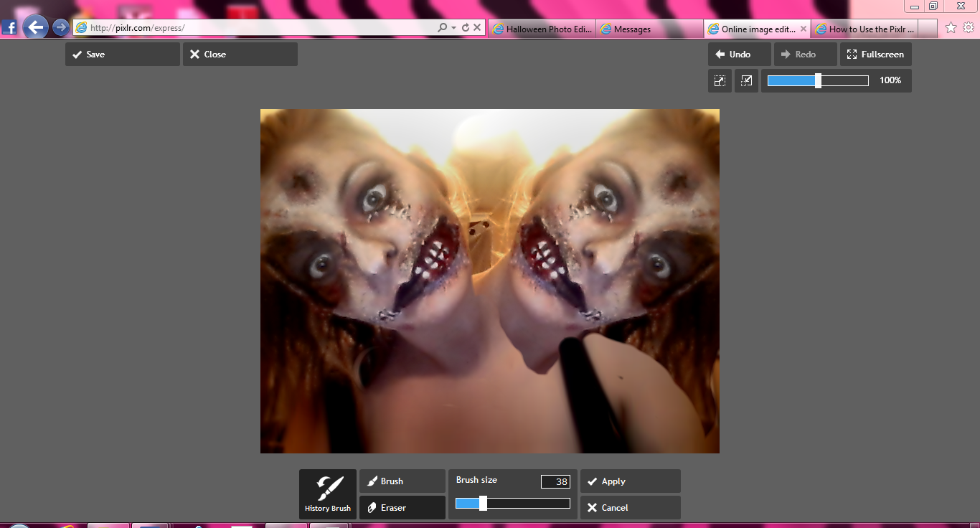Open Favorites star icon
Image resolution: width=980 pixels, height=528 pixels.
tap(951, 28)
